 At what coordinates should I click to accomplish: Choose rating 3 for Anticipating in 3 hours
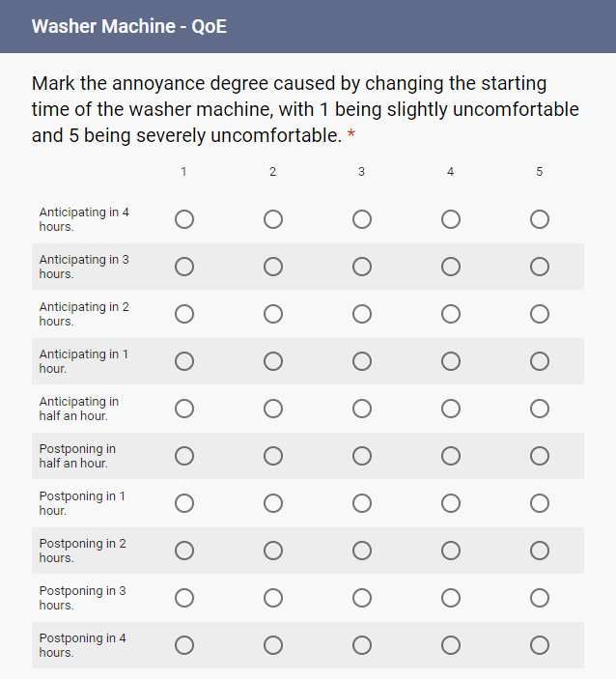[x=362, y=267]
